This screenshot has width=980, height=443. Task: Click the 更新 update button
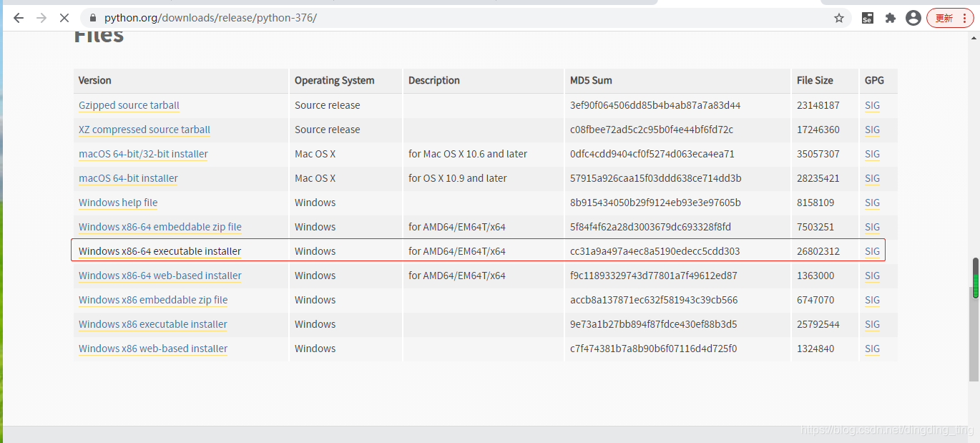(x=950, y=18)
